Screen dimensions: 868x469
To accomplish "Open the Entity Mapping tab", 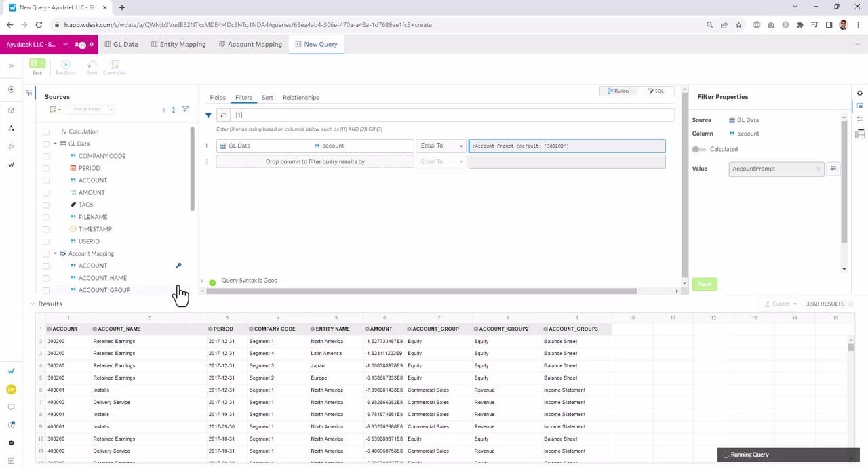I will click(178, 44).
